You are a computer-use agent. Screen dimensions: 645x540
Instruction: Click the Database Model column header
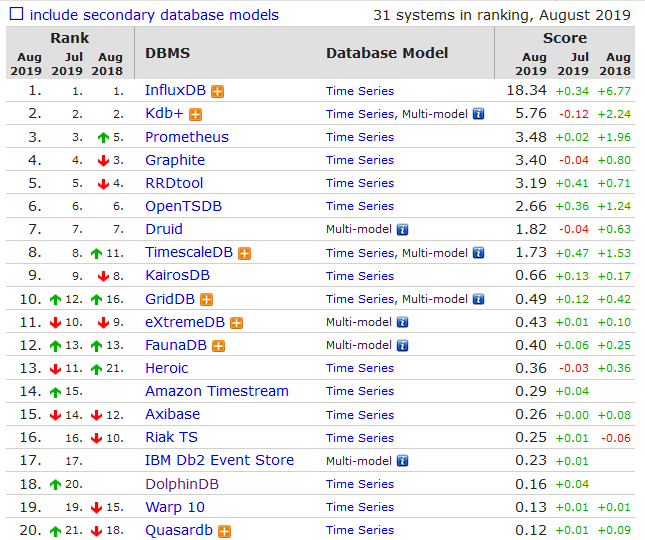[x=387, y=53]
